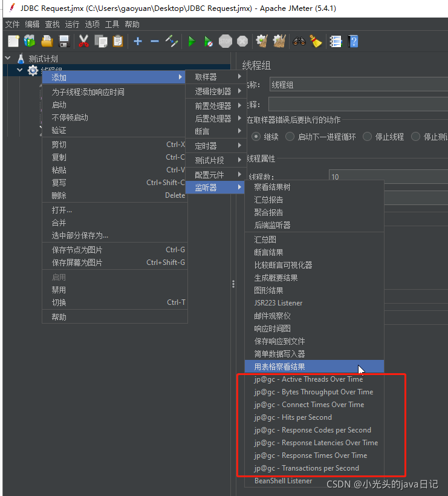Click the thread group gear icon in the tree
This screenshot has height=496, width=448.
click(33, 70)
